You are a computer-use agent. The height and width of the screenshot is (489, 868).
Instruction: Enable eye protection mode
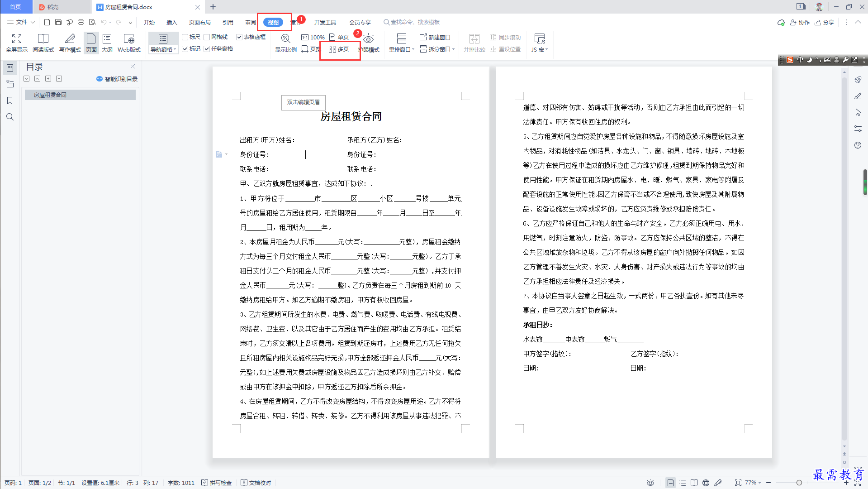pyautogui.click(x=369, y=43)
